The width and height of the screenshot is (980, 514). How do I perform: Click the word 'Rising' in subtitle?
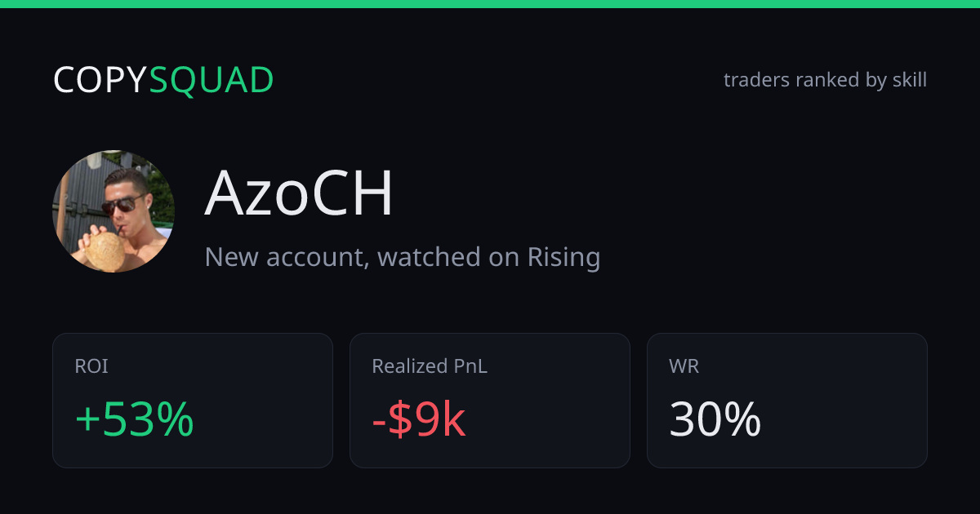[564, 257]
